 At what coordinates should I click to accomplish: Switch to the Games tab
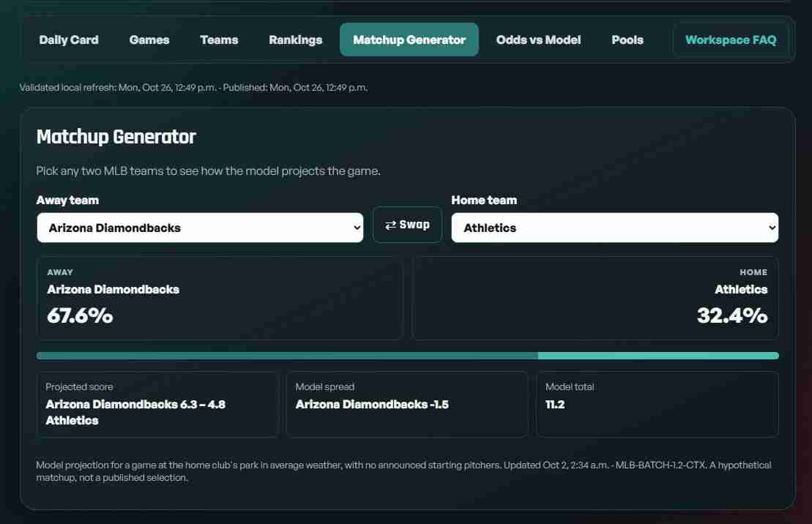tap(149, 40)
